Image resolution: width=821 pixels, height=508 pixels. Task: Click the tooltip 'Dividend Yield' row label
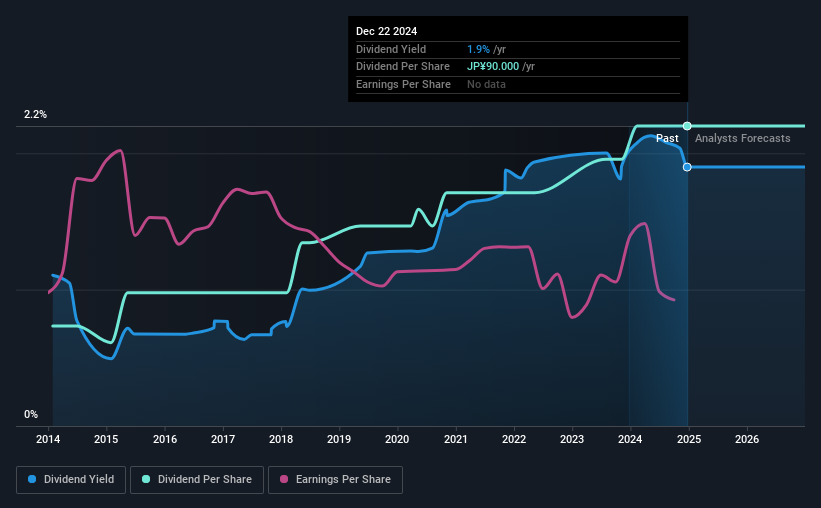tap(391, 49)
